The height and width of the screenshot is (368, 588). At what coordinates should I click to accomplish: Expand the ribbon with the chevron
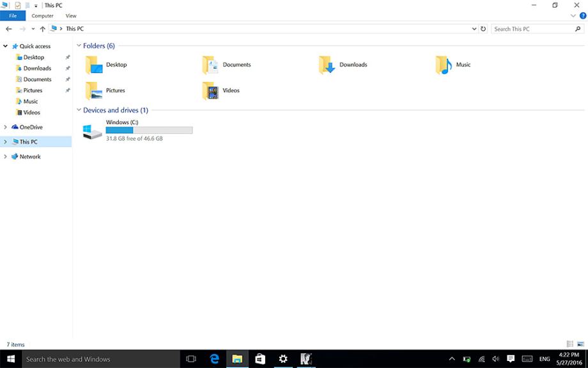[573, 16]
